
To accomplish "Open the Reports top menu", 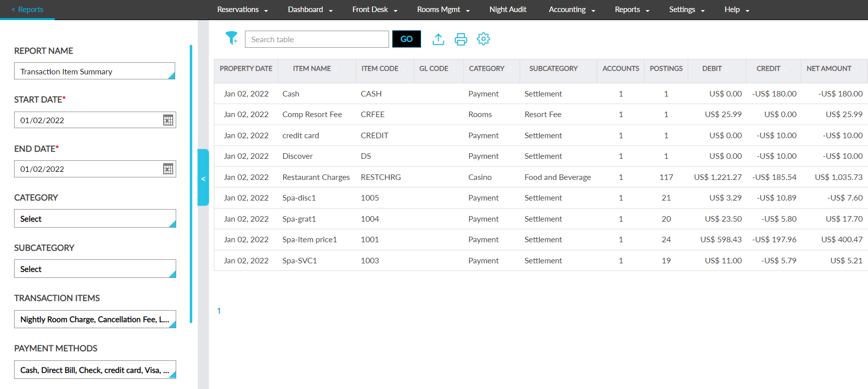I will [x=632, y=10].
